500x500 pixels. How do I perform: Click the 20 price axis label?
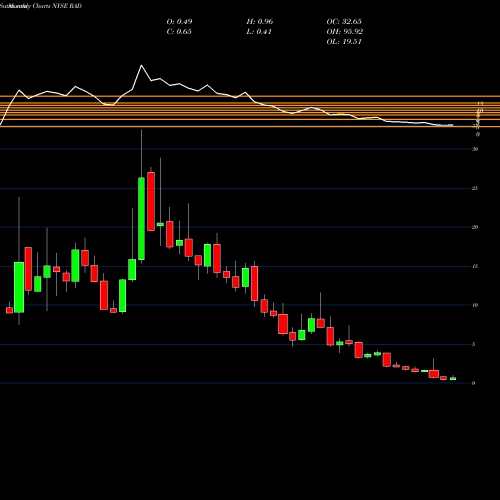(x=475, y=227)
